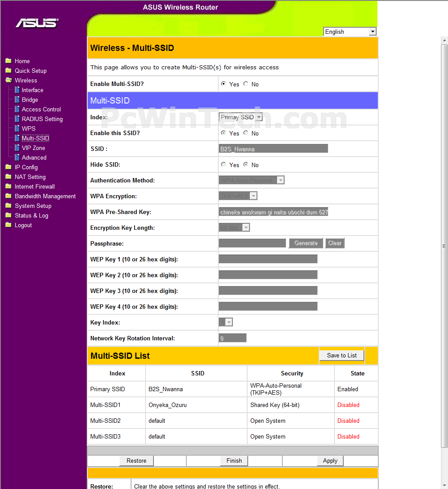The height and width of the screenshot is (489, 448).
Task: Click the ASUS logo
Action: tap(37, 23)
